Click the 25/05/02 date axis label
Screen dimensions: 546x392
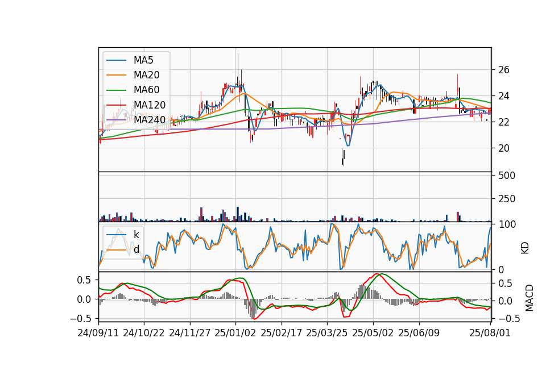click(373, 333)
